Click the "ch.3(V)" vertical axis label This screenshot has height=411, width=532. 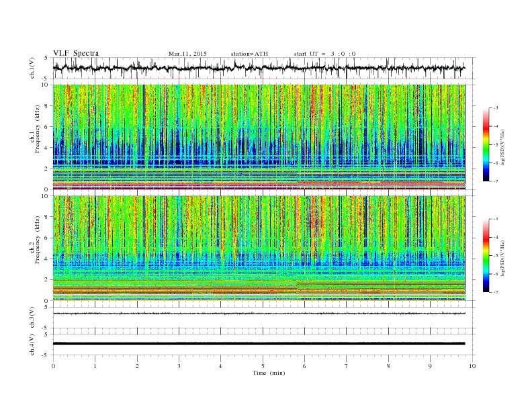click(x=32, y=318)
